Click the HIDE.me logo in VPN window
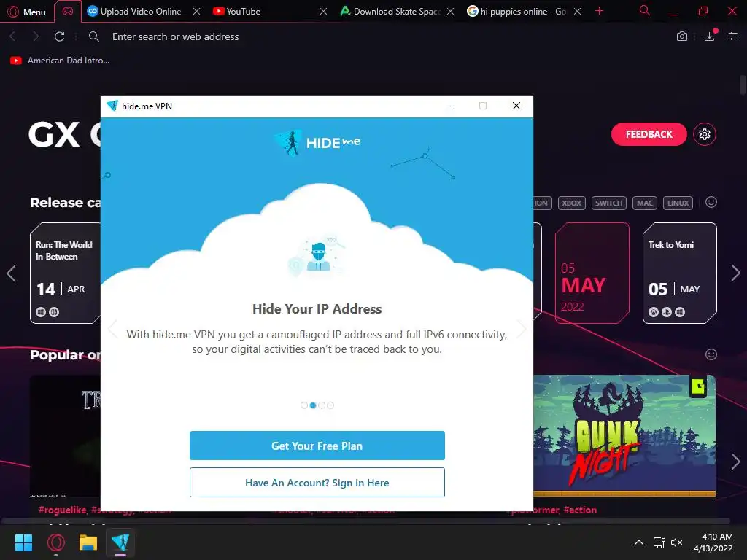Screen dimensions: 747x560 tap(317, 142)
